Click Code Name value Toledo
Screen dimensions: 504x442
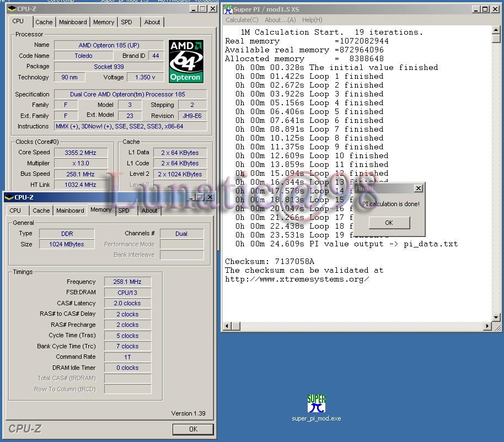[84, 56]
